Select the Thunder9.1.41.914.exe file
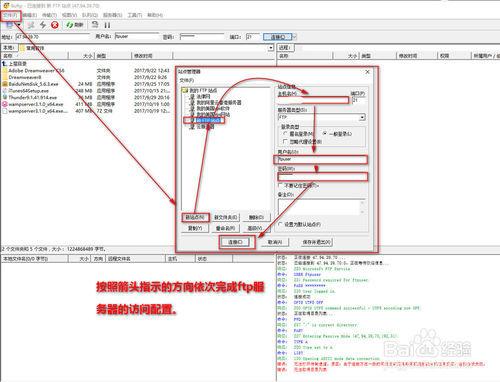500x382 pixels. tap(30, 97)
